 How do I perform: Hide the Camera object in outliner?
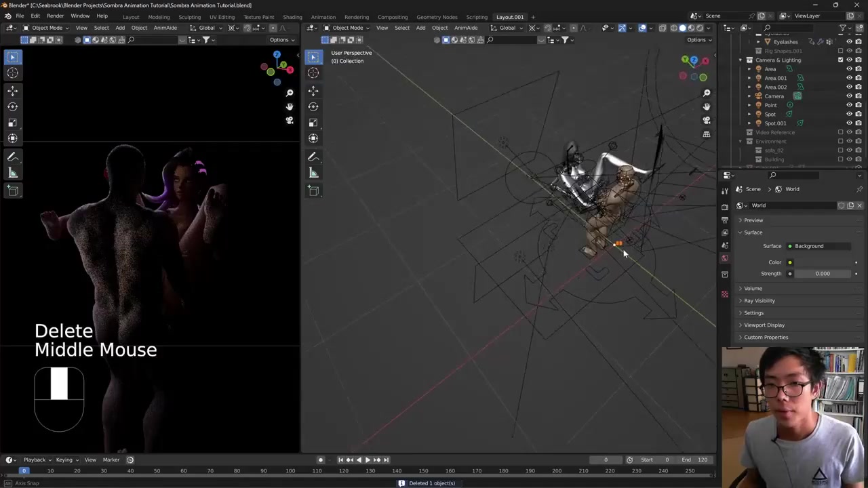(849, 96)
